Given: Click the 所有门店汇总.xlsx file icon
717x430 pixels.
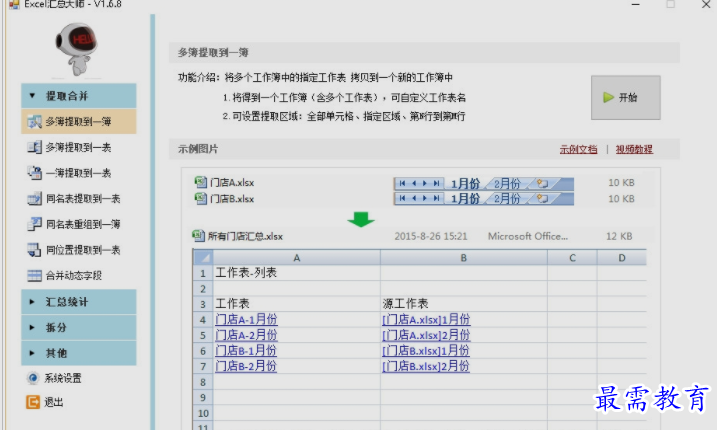Looking at the screenshot, I should point(198,236).
